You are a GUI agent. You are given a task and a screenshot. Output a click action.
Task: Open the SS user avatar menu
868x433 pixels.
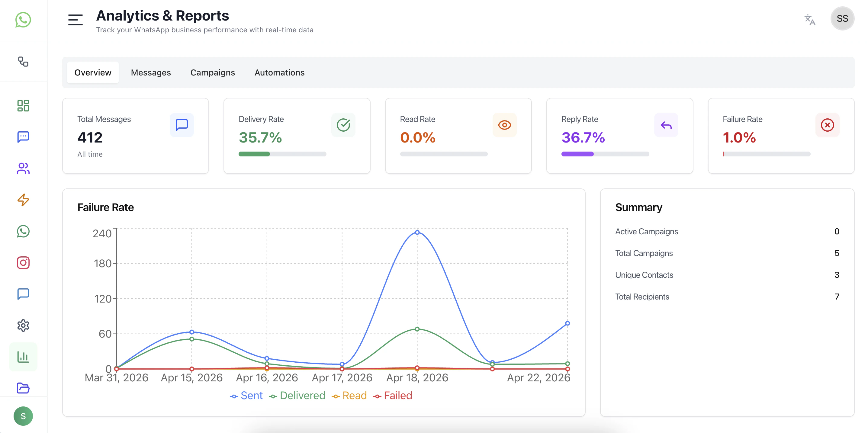(842, 18)
